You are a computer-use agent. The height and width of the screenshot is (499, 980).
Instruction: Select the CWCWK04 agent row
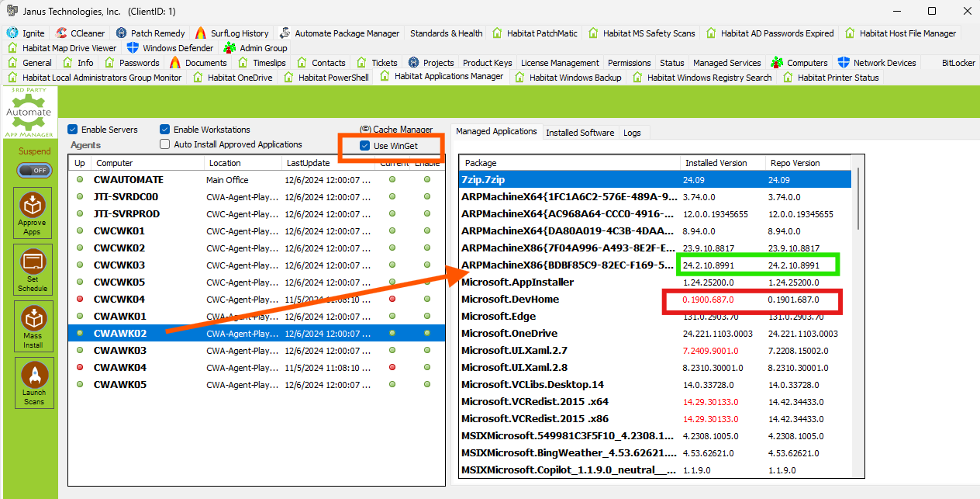click(x=119, y=300)
